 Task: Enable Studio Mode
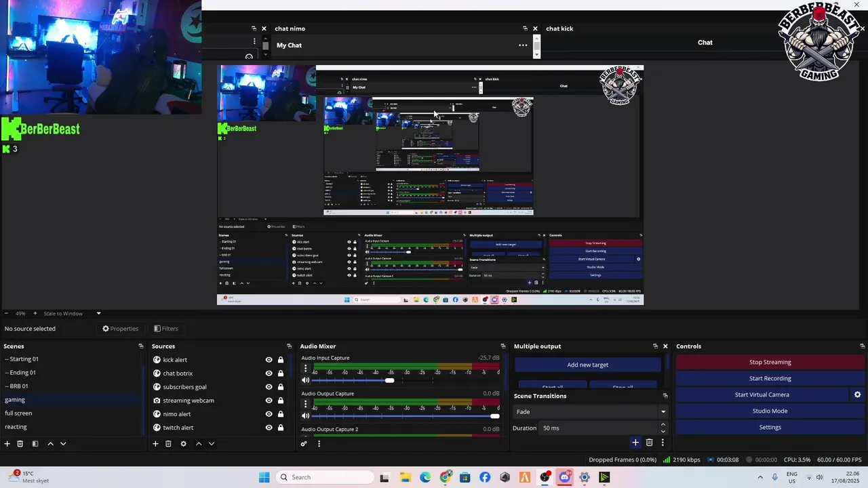(x=770, y=411)
